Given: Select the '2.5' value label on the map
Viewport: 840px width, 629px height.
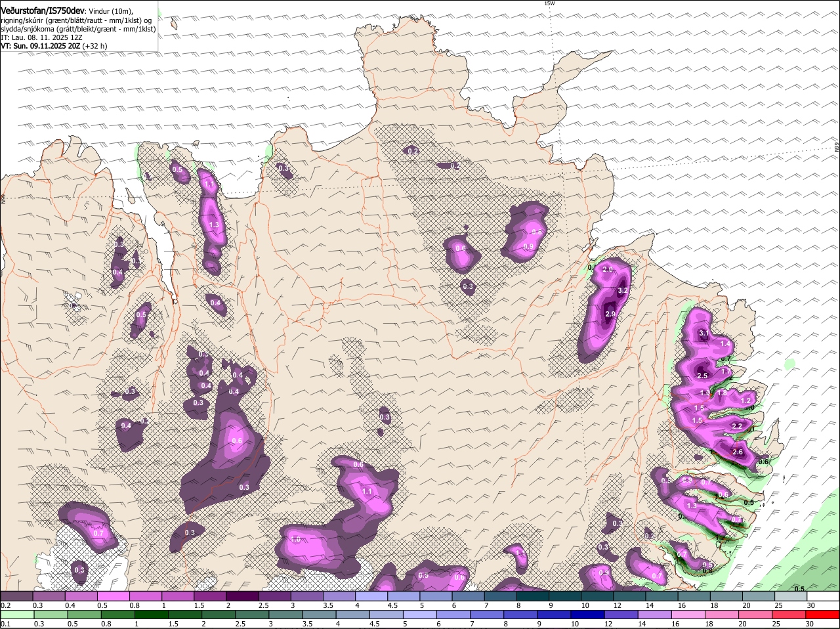Looking at the screenshot, I should [702, 376].
